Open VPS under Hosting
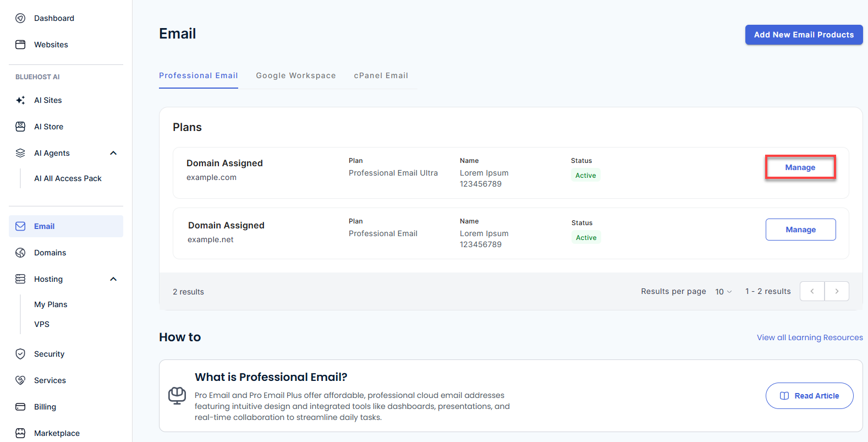868x442 pixels. 42,324
